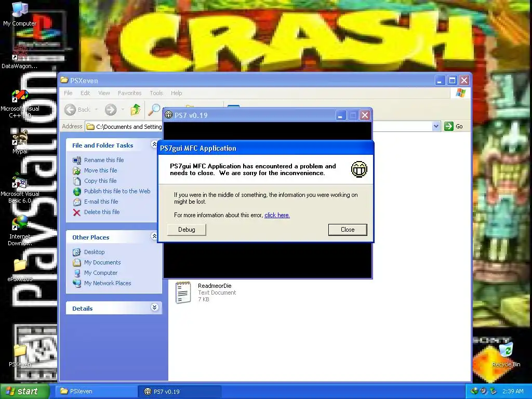This screenshot has width=532, height=399.
Task: Go to My Computer in Other Places
Action: coord(101,273)
